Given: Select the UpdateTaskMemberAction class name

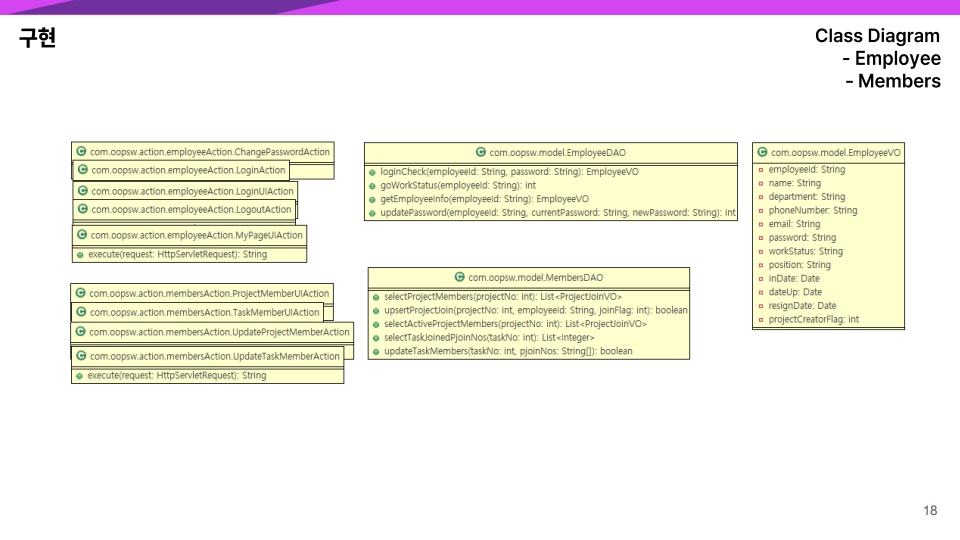Looking at the screenshot, I should click(x=215, y=356).
